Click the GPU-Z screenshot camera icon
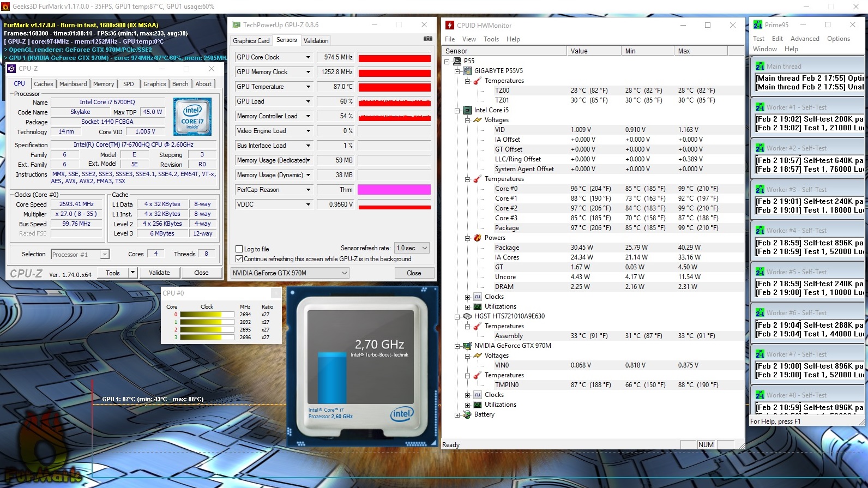Viewport: 868px width, 488px height. [x=428, y=39]
